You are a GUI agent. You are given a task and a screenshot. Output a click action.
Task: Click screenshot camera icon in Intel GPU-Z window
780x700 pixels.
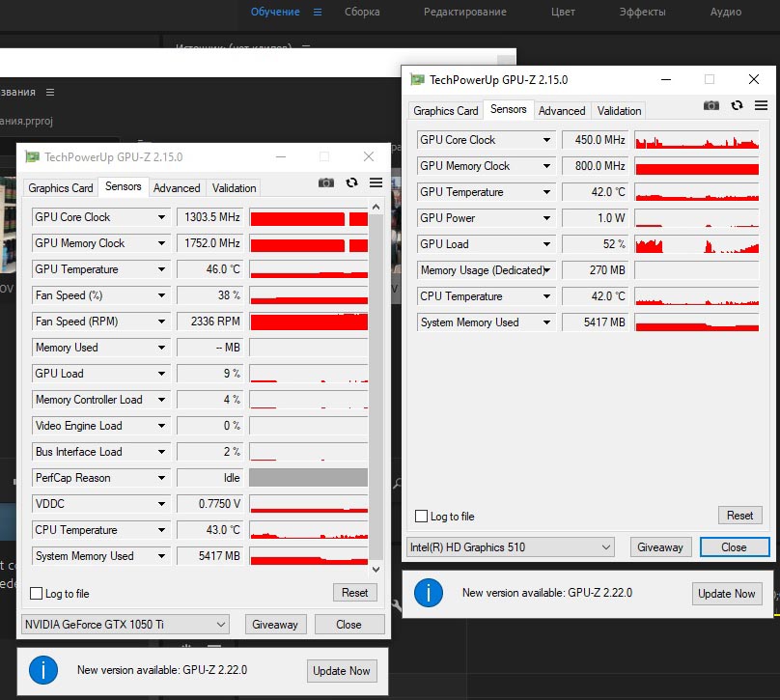tap(710, 105)
